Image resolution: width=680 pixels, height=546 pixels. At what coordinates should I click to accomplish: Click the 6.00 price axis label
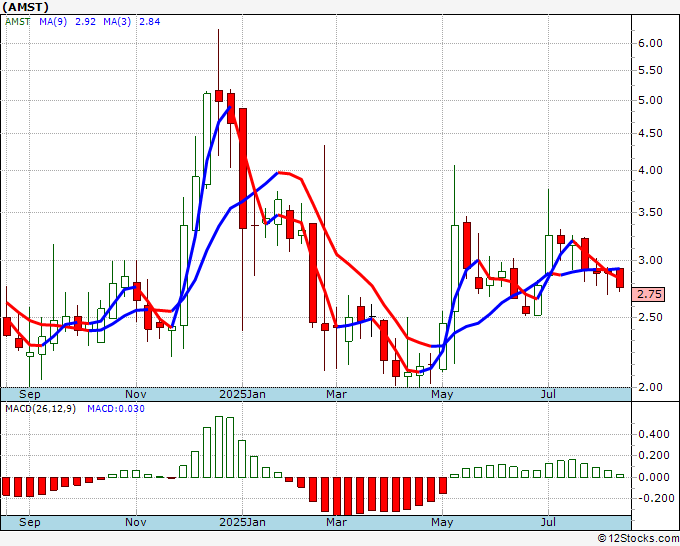(650, 43)
